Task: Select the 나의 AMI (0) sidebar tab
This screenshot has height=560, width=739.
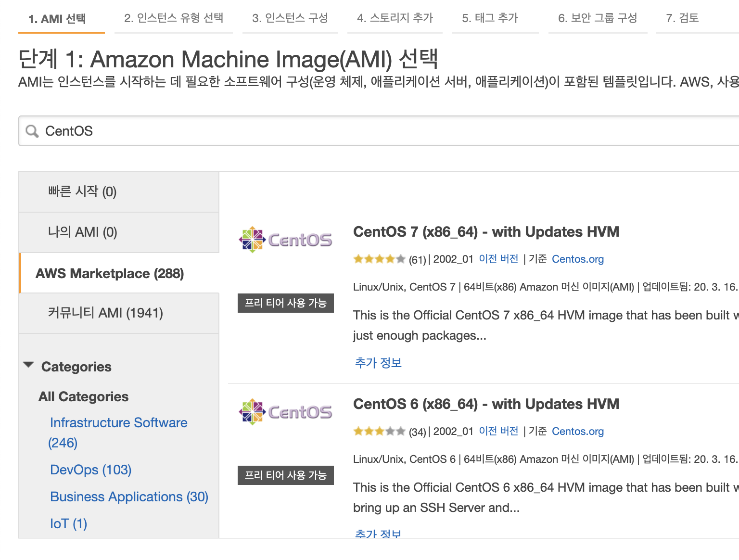Action: point(119,232)
